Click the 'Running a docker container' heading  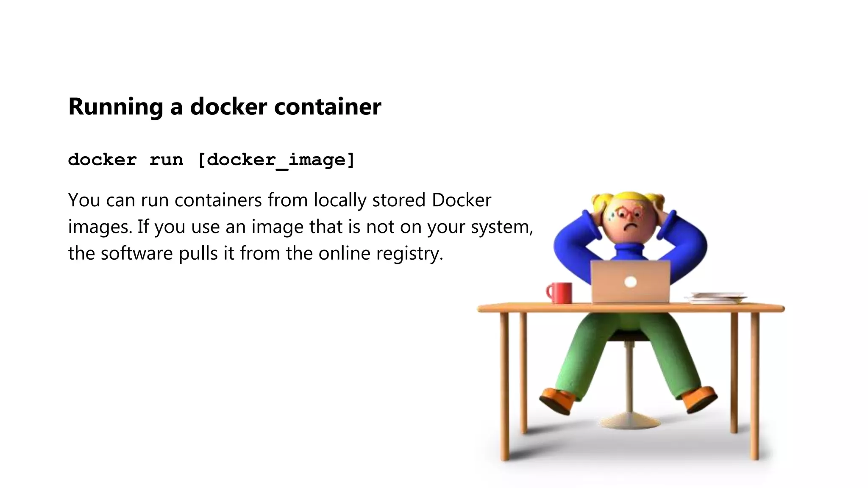pyautogui.click(x=225, y=106)
